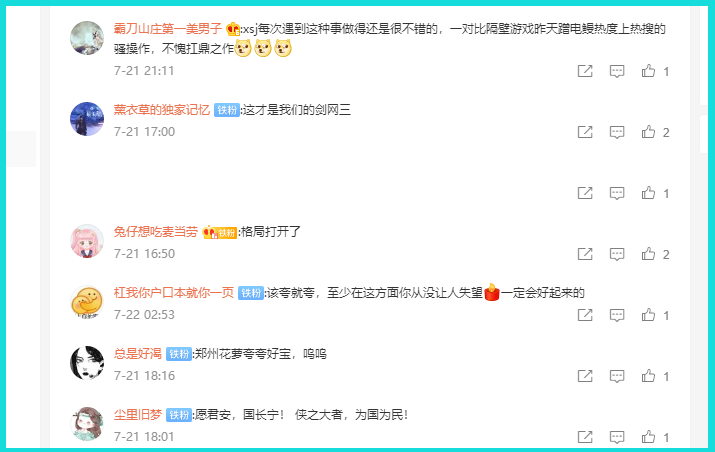Reply to the comment by 总是好渴

617,376
